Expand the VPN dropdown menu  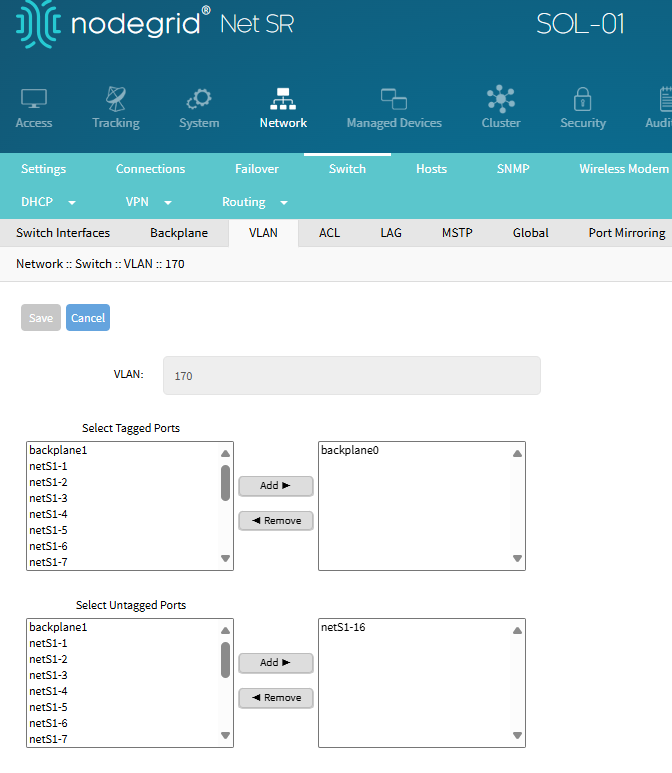tap(148, 202)
